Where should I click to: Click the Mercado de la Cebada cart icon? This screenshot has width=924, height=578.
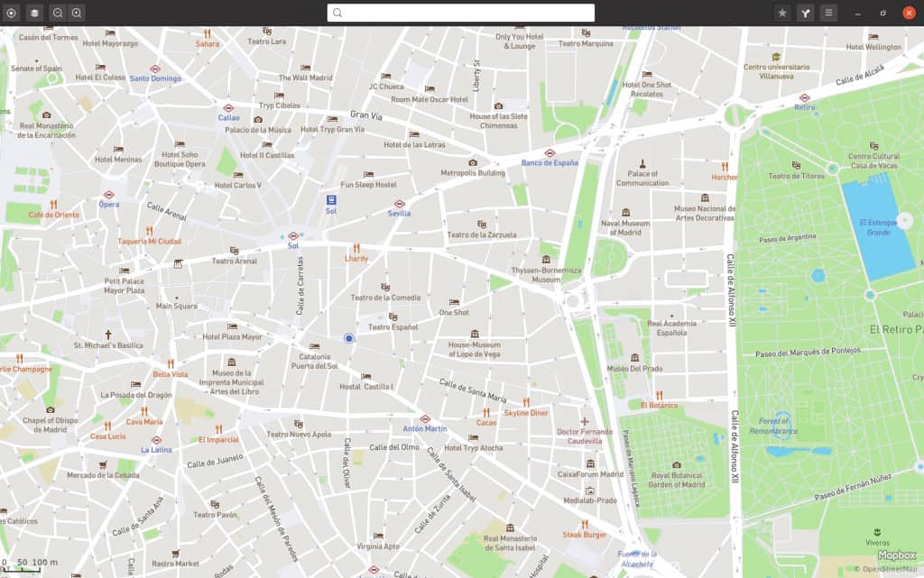(103, 465)
